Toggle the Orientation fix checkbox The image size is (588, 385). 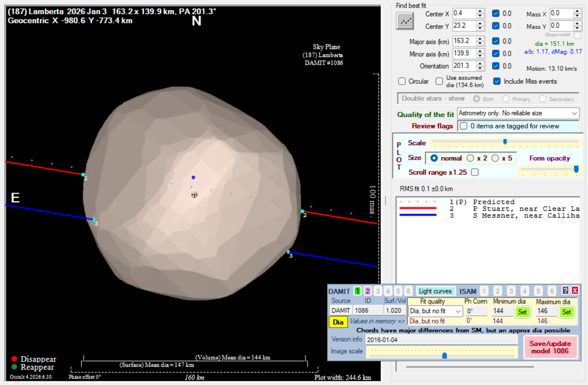coord(496,66)
